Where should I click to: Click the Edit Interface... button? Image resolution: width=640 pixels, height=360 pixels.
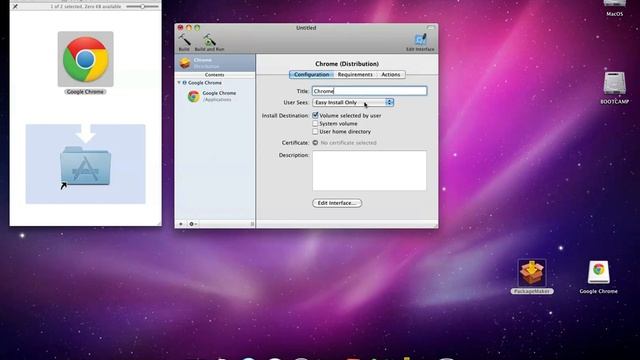coord(337,203)
